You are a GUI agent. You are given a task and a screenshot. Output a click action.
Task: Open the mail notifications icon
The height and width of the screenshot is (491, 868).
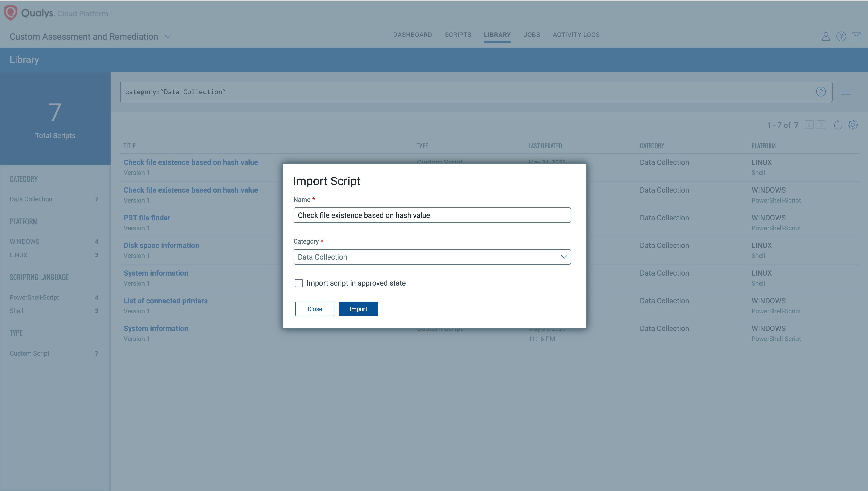coord(857,36)
